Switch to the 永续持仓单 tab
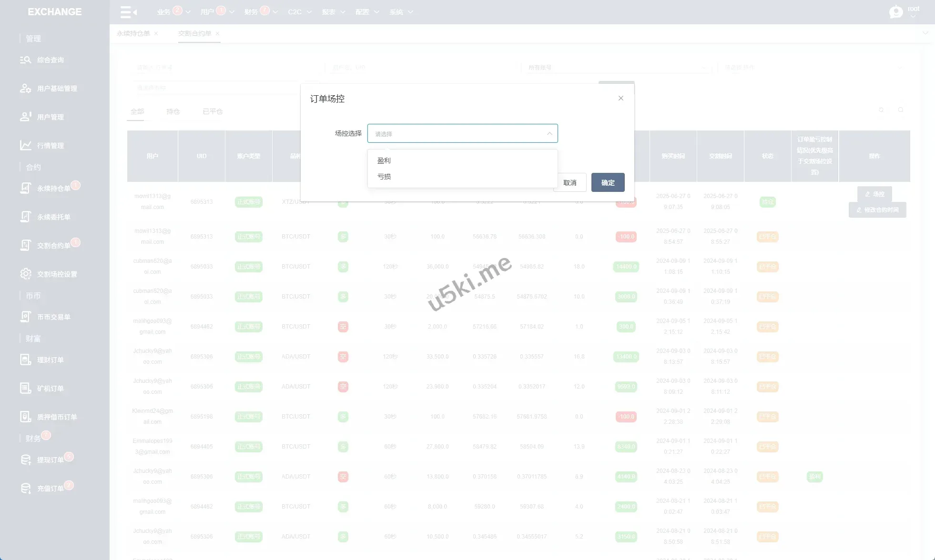The image size is (935, 560). 133,33
